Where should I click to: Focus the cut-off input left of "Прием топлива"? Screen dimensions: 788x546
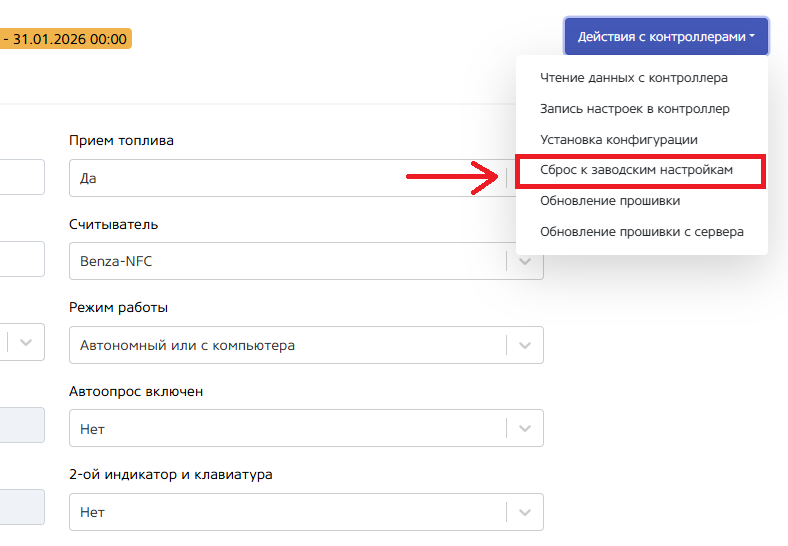[x=21, y=176]
